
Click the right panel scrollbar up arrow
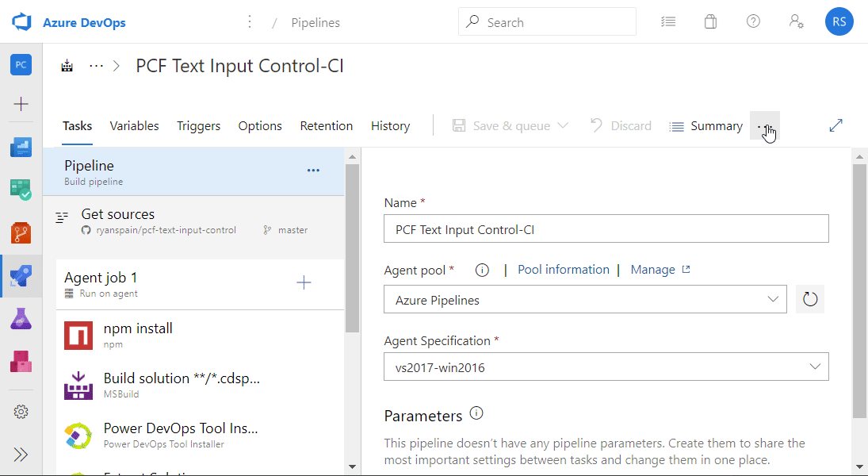pyautogui.click(x=859, y=157)
